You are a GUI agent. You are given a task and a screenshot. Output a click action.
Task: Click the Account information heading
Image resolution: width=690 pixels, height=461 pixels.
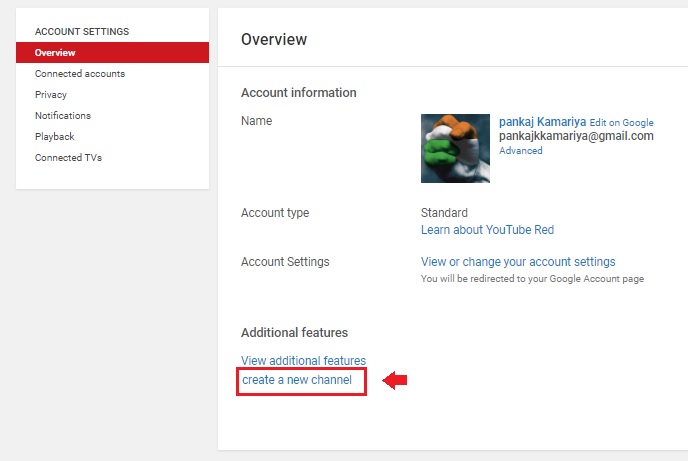298,92
